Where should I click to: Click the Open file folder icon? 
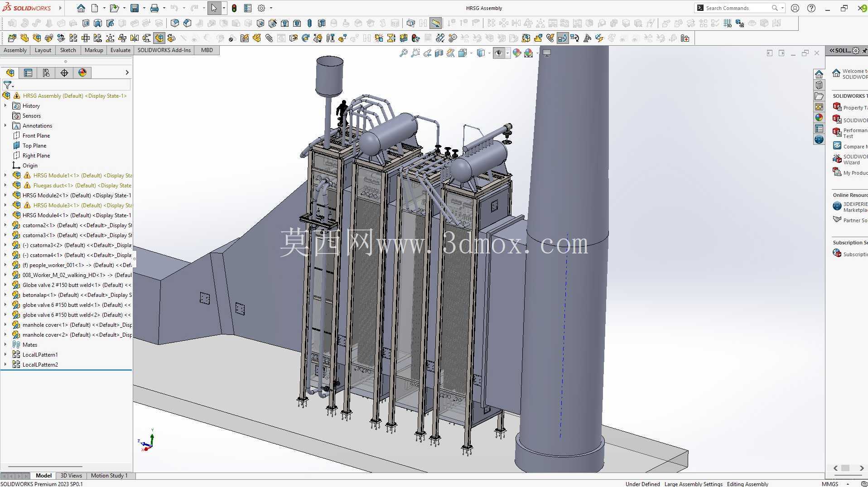(114, 8)
